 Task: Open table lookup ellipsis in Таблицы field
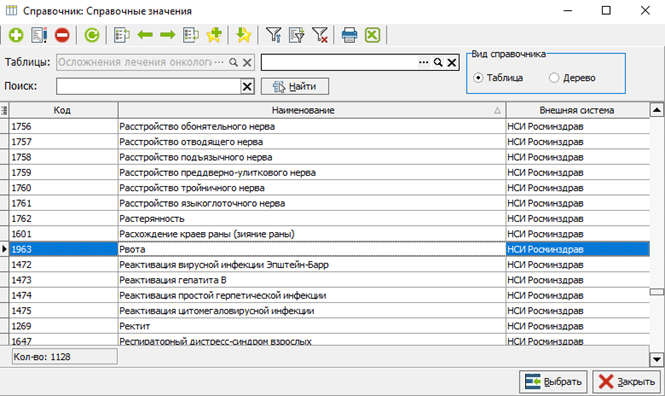coord(219,62)
